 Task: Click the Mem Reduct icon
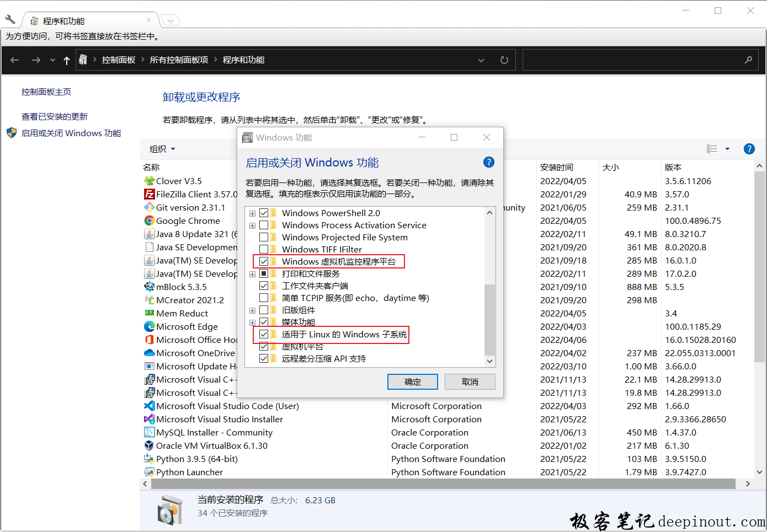coord(149,313)
